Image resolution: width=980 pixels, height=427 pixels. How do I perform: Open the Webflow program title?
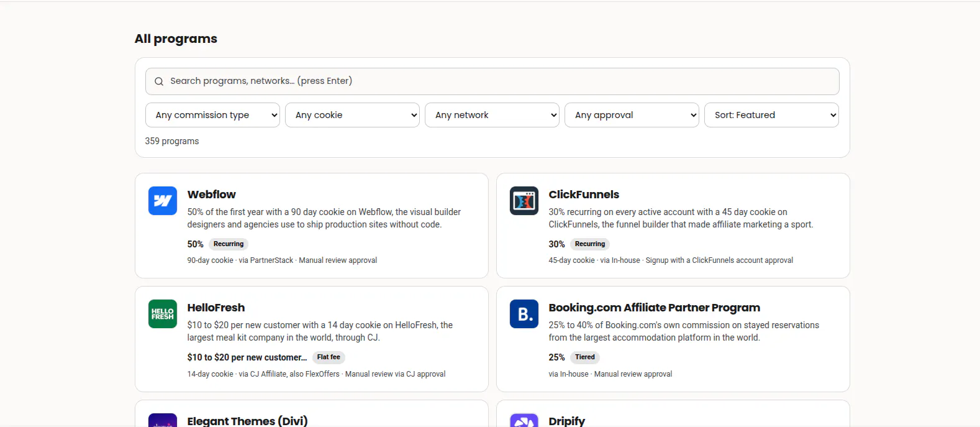(212, 195)
